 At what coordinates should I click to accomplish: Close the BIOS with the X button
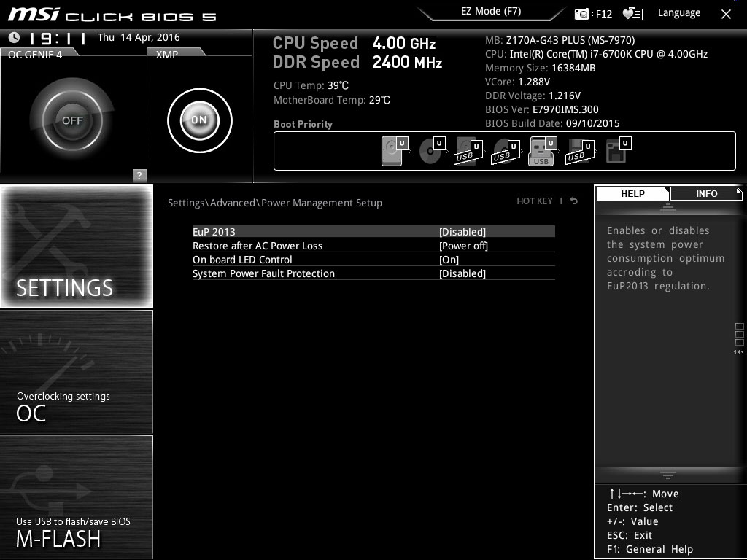click(x=726, y=15)
